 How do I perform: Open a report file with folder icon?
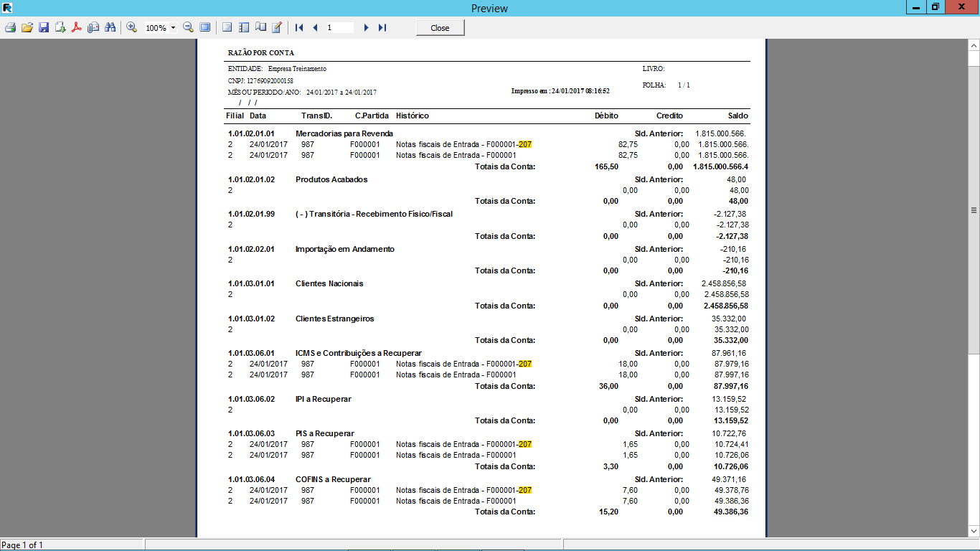[27, 27]
